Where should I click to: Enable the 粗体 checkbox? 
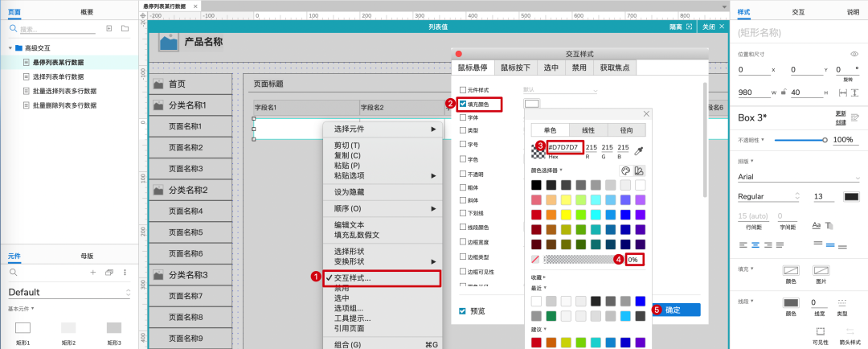tap(463, 187)
